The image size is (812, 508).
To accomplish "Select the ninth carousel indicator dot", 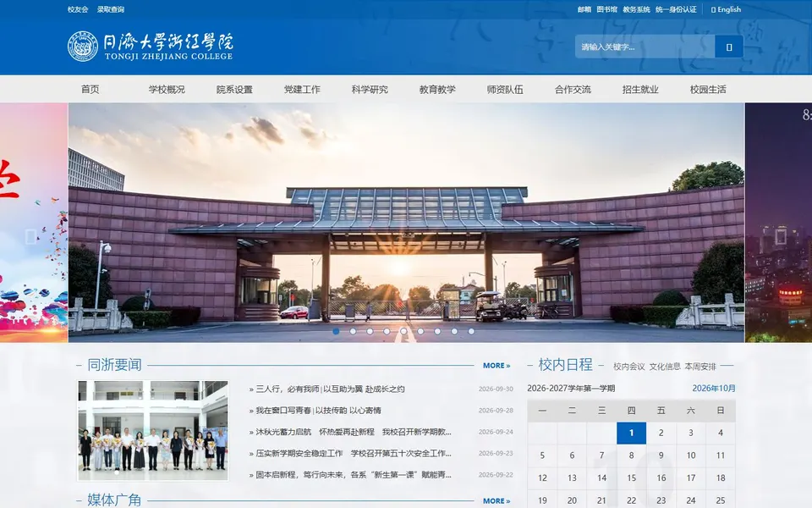I will pos(471,331).
